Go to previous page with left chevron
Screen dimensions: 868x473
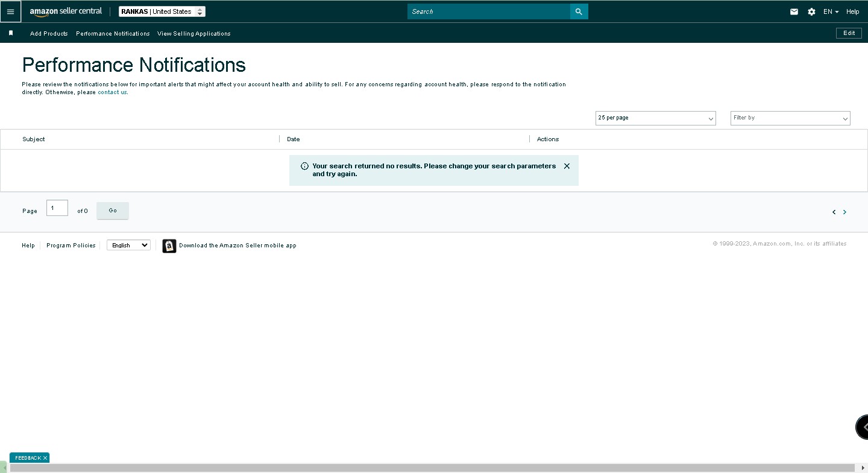(834, 212)
